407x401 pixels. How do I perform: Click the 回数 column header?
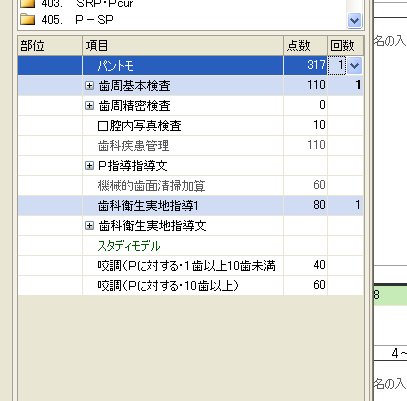pos(346,46)
